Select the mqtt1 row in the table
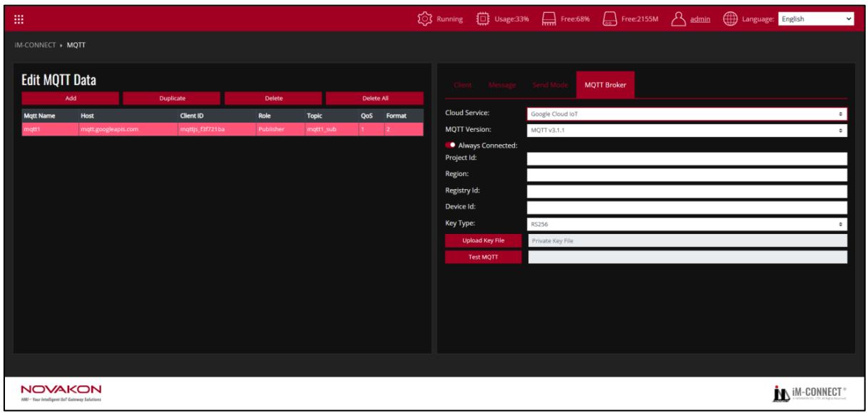 click(223, 128)
